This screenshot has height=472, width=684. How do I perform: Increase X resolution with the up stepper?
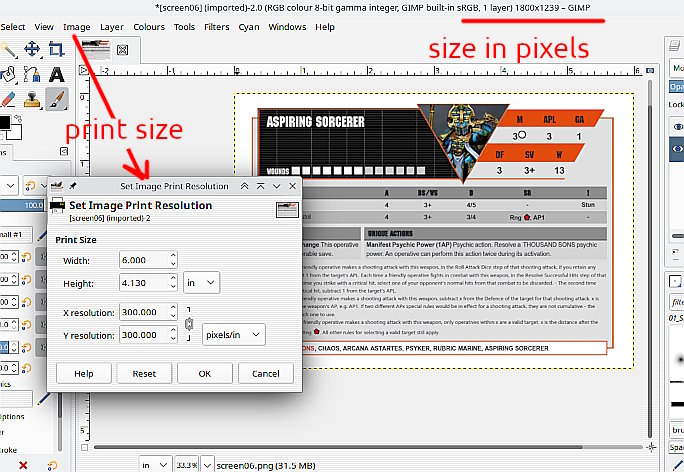point(173,307)
